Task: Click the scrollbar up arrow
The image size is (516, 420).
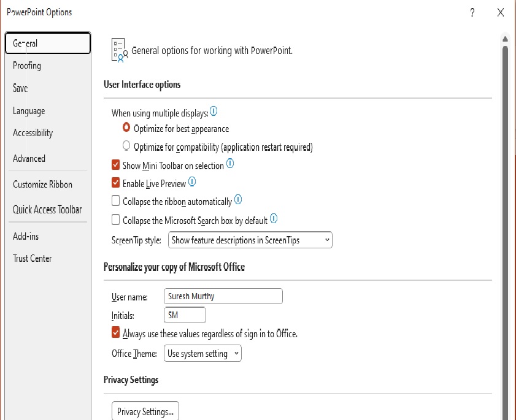Action: (x=505, y=39)
